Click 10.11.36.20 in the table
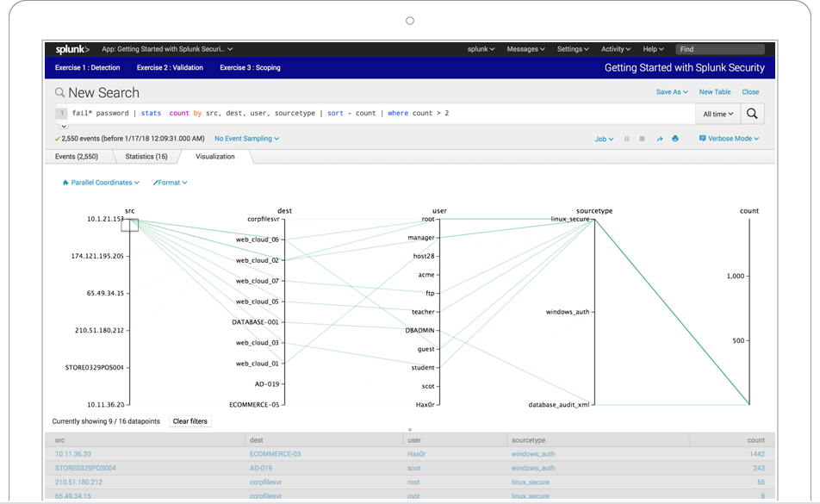Screen dimensions: 820x504 (72, 454)
